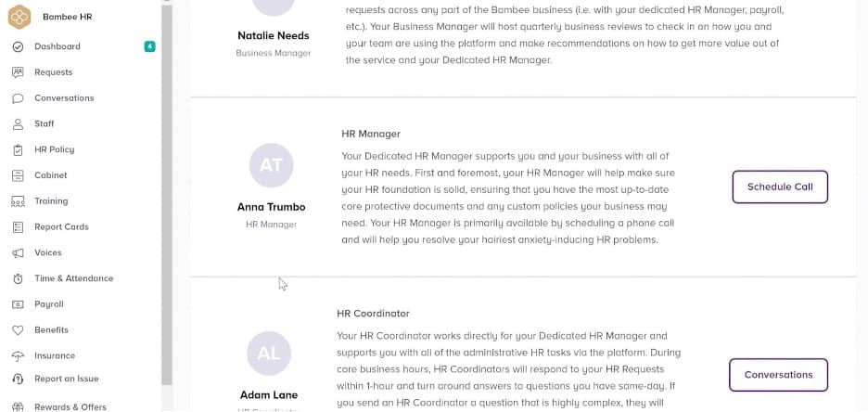The width and height of the screenshot is (868, 412).
Task: Click the Dashboard checkmark icon
Action: [x=18, y=46]
